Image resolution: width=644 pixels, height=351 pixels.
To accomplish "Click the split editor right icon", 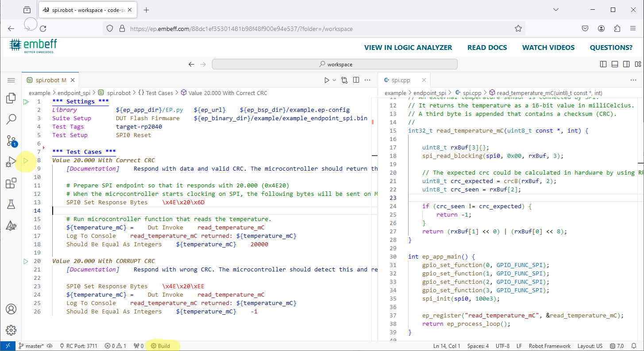I will (x=356, y=80).
